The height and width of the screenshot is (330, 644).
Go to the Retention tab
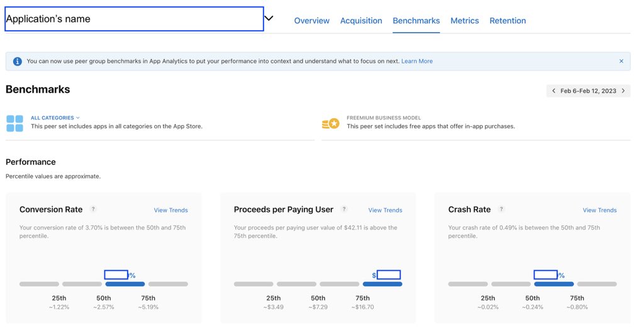(508, 21)
